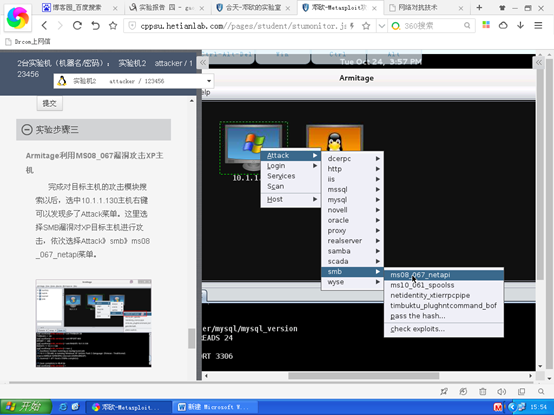Bookmark page with star icon left of address bar
554x415 pixels.
(x=113, y=25)
